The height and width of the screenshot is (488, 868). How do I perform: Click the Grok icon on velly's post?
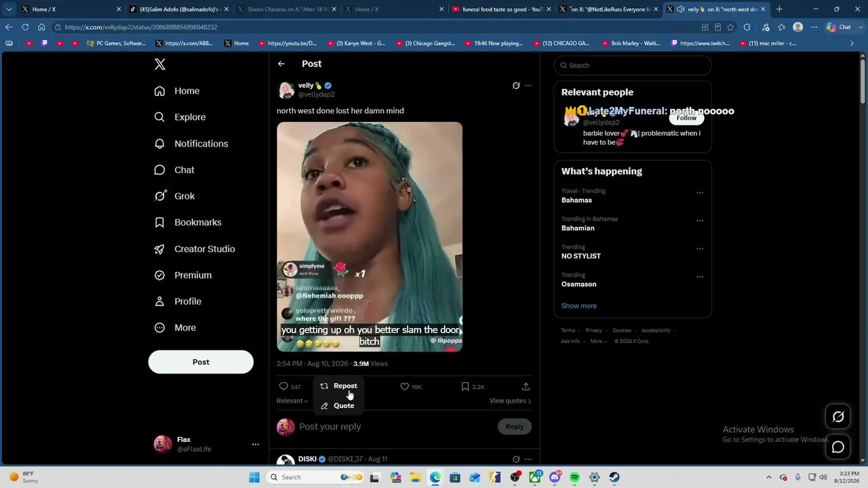point(516,85)
